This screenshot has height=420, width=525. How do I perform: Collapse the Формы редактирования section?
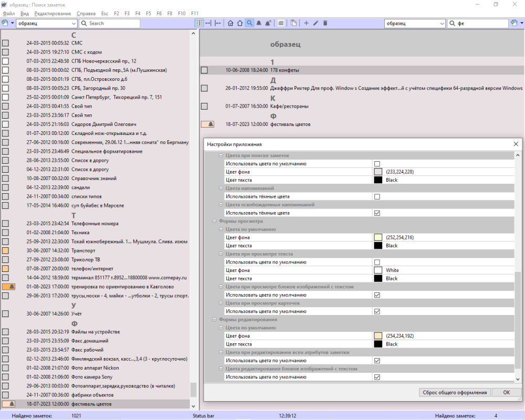(x=215, y=319)
